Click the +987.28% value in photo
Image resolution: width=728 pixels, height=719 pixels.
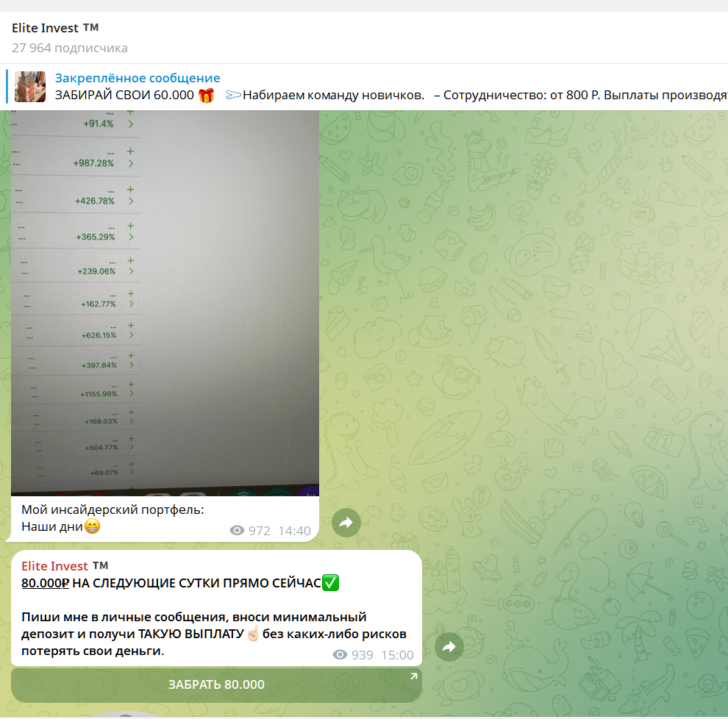click(x=93, y=163)
